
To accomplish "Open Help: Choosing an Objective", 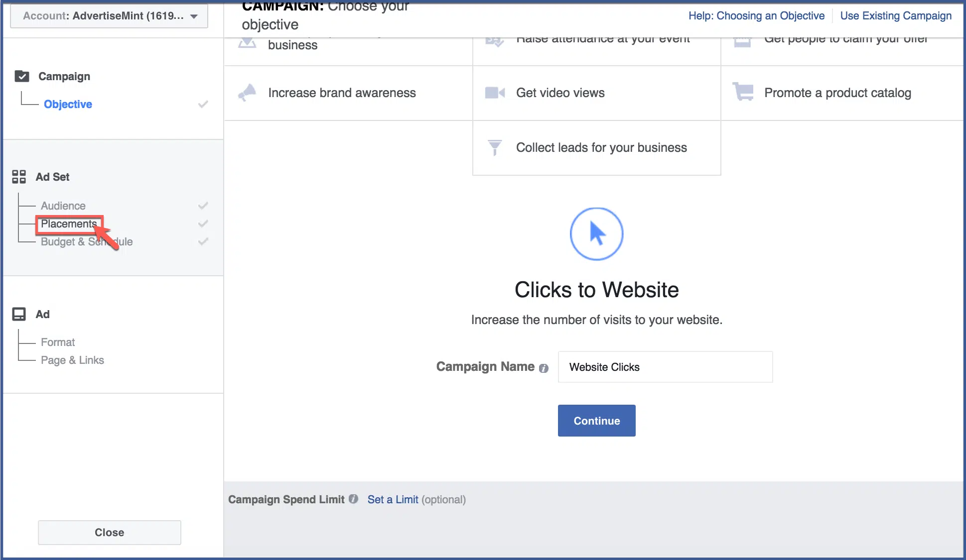I will pos(756,15).
